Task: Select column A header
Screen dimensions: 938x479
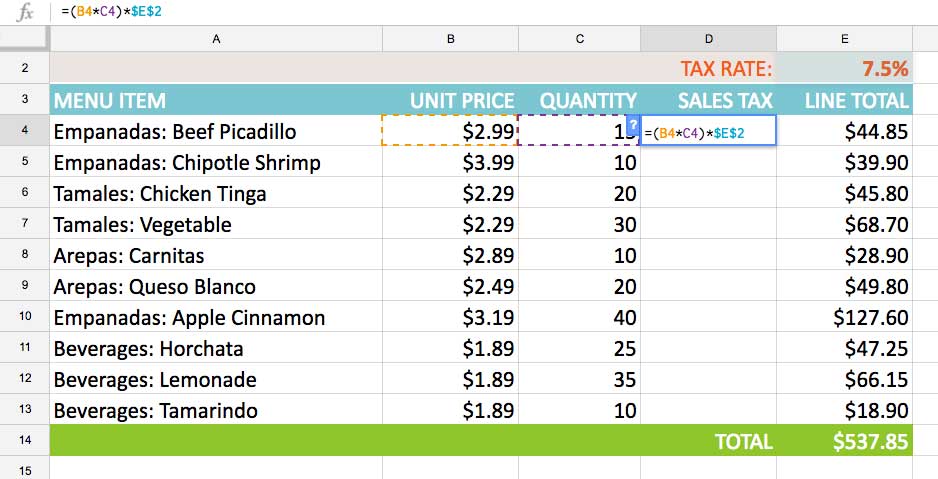Action: point(216,39)
